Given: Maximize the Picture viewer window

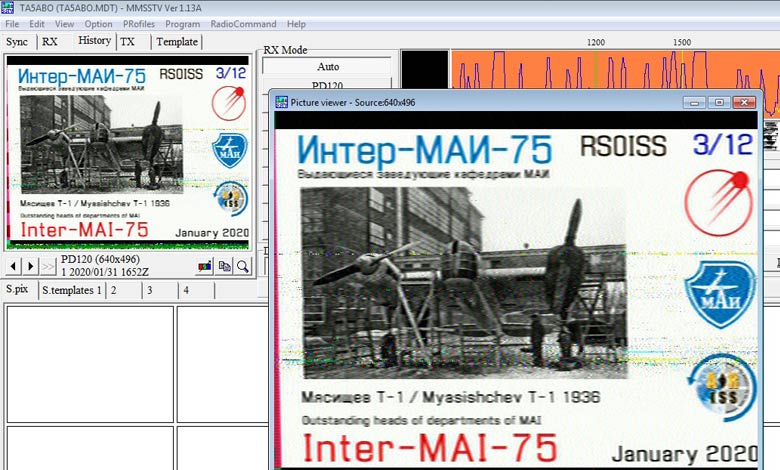Looking at the screenshot, I should [x=719, y=102].
